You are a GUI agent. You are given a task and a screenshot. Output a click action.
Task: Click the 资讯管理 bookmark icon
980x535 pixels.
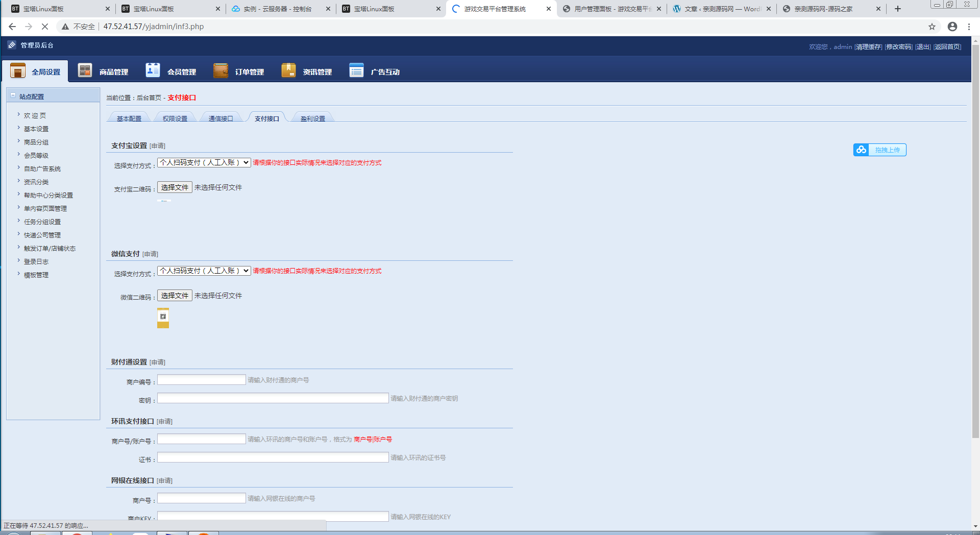tap(288, 70)
